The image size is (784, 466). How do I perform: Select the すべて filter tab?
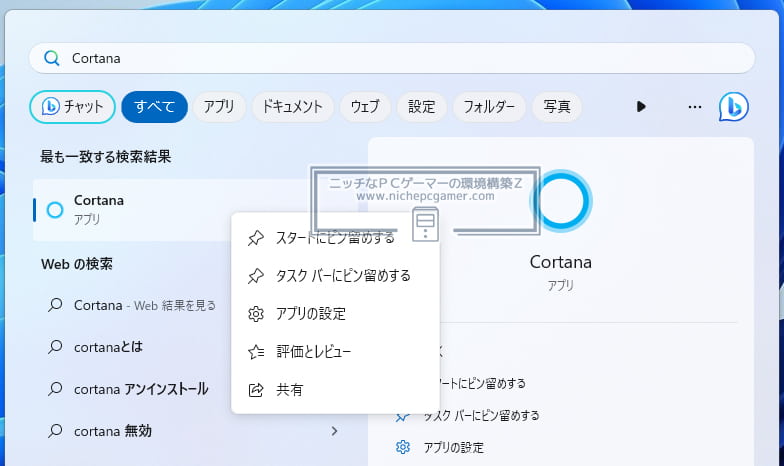(154, 106)
